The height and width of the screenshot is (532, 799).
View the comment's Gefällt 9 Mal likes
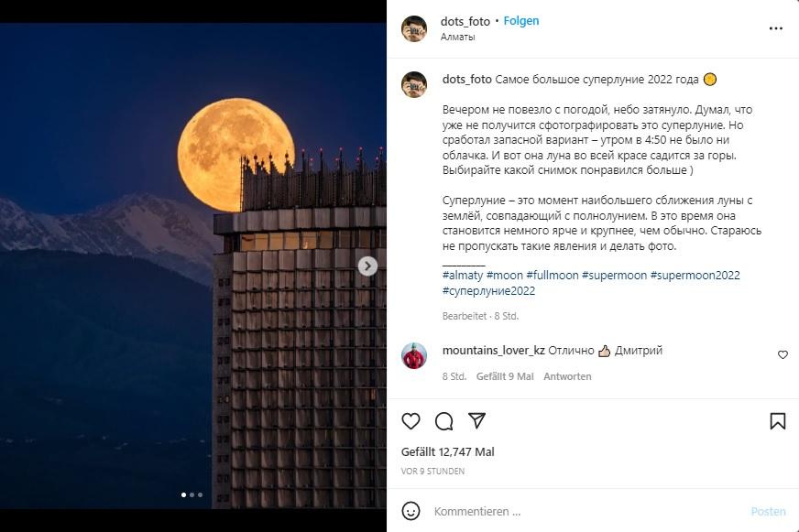(505, 376)
